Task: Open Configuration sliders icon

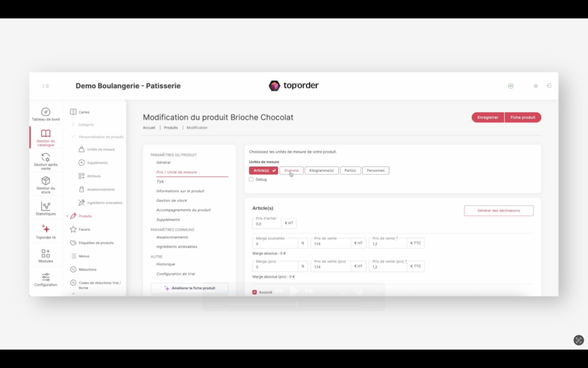Action: click(45, 277)
